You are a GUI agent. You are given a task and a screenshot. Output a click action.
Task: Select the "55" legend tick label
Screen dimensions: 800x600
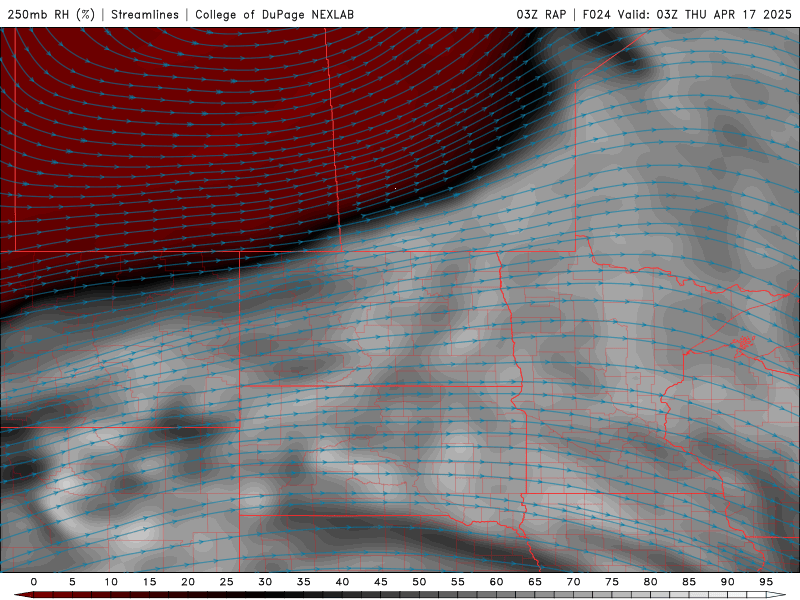click(458, 582)
